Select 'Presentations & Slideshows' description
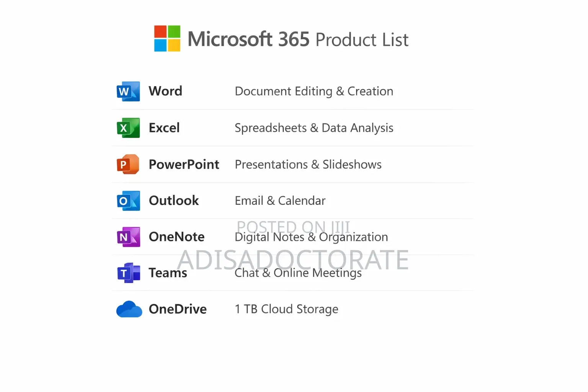This screenshot has height=392, width=588. [x=308, y=165]
